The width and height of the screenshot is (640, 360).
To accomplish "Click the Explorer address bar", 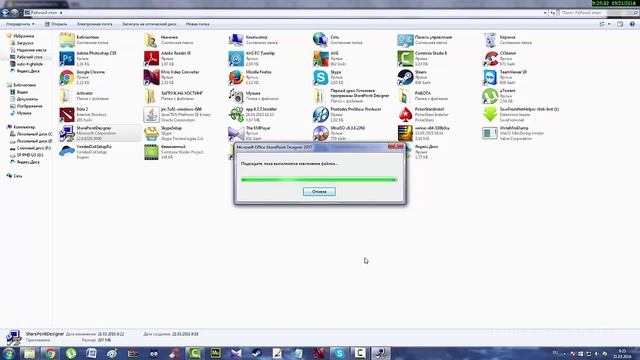I will [x=286, y=13].
